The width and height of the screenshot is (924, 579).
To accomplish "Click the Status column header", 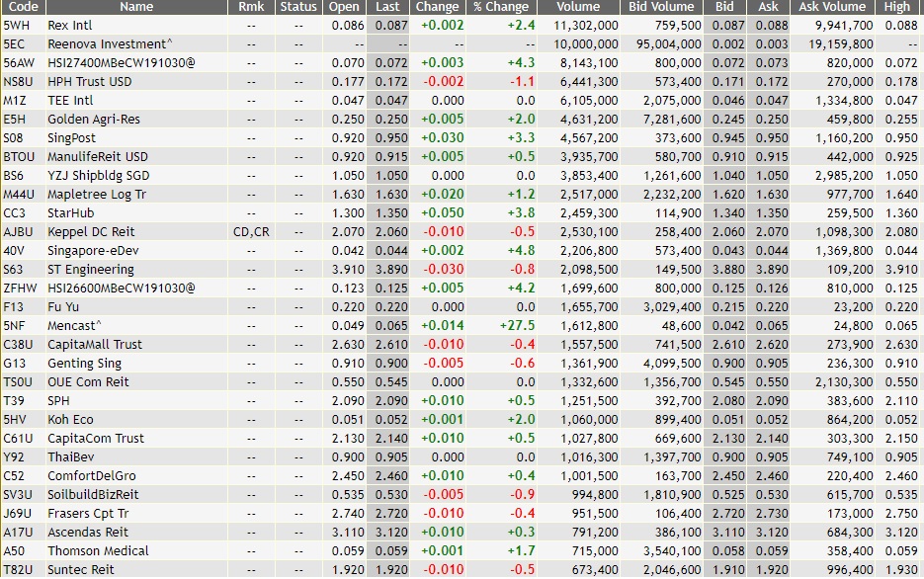I will point(298,7).
